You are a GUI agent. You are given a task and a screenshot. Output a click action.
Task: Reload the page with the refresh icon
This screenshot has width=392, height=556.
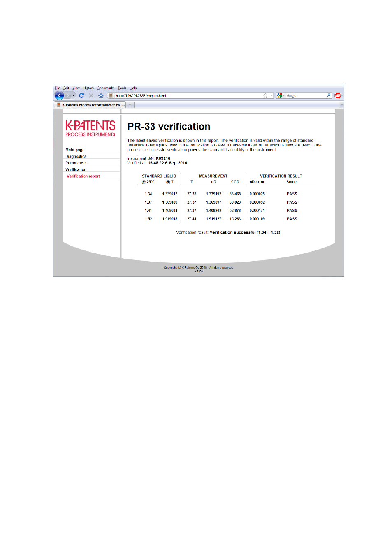click(x=81, y=95)
